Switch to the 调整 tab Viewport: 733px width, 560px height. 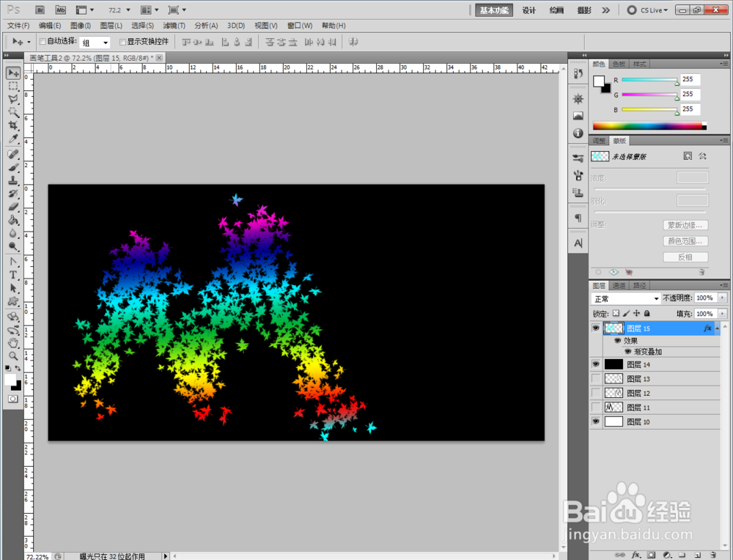pyautogui.click(x=599, y=141)
